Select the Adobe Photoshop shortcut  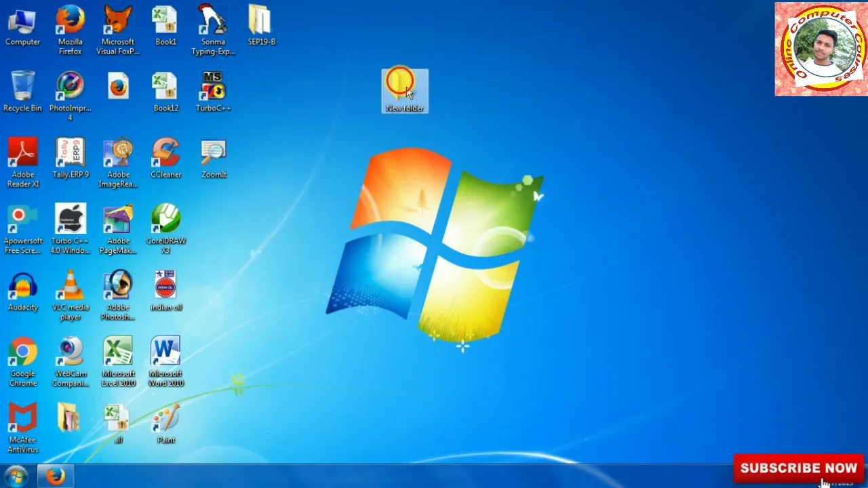[x=118, y=296]
